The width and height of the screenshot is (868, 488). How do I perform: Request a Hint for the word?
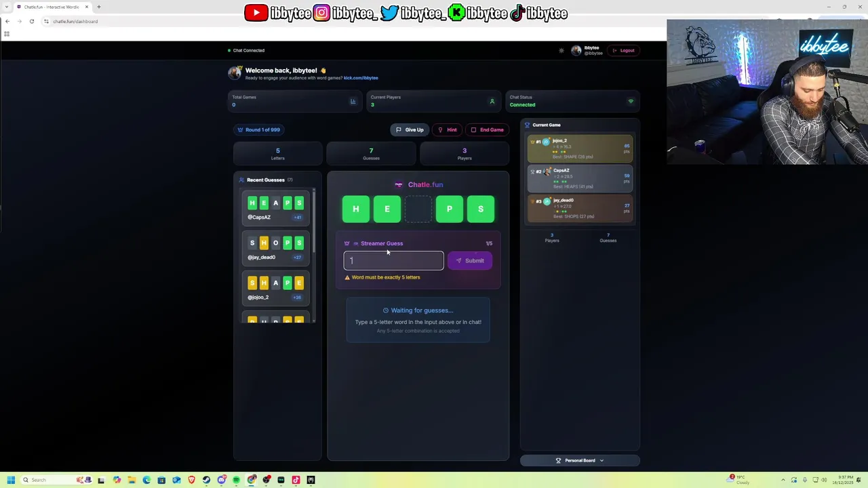click(448, 129)
